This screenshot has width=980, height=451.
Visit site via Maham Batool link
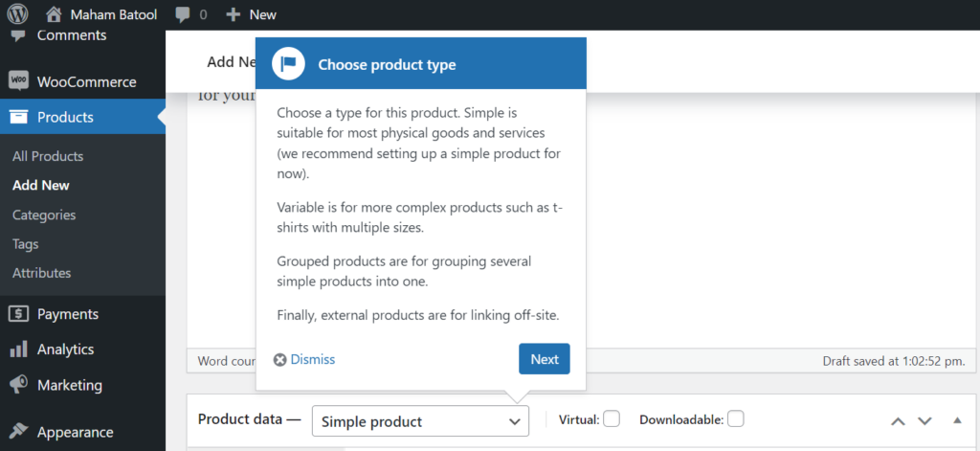point(113,14)
